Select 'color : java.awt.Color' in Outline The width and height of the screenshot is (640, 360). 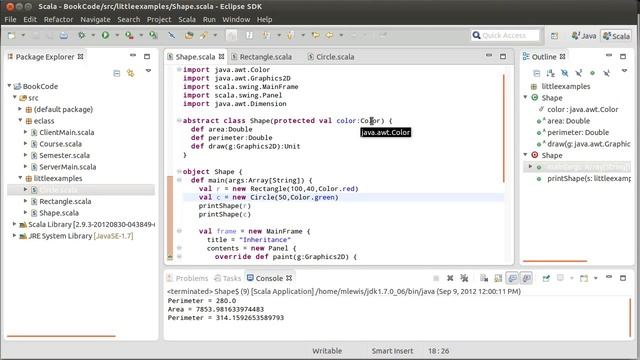[x=582, y=109]
